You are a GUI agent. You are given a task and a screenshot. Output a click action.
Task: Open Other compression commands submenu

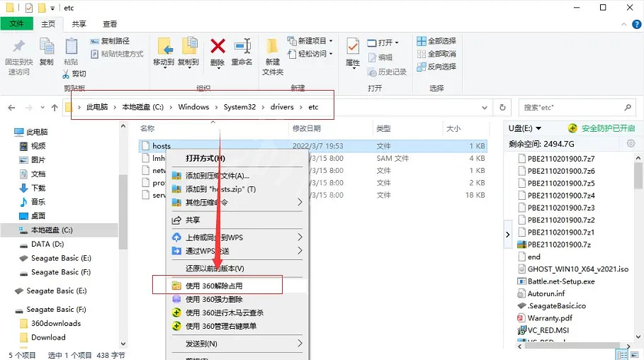237,202
